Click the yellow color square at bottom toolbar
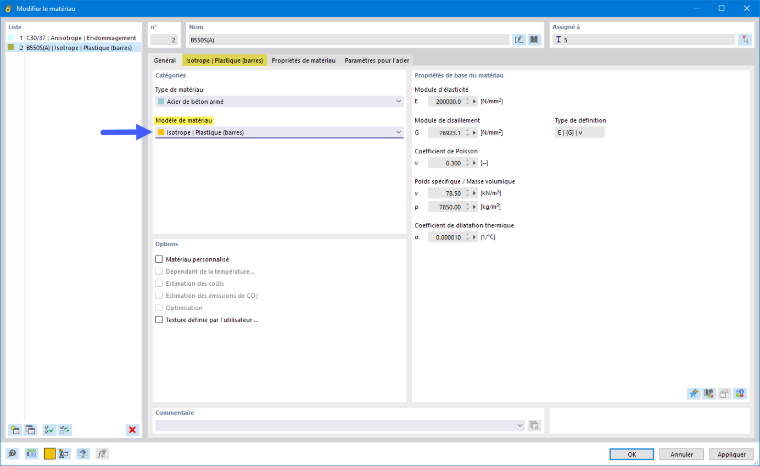The height and width of the screenshot is (466, 760). (49, 454)
